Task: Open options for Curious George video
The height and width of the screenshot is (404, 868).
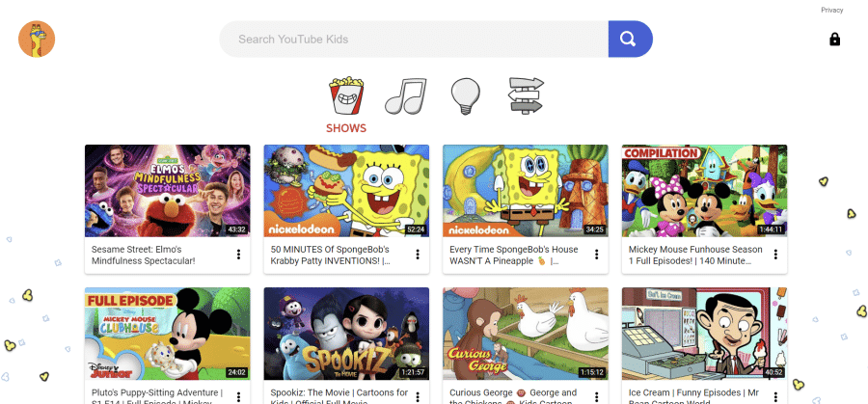Action: pos(597,397)
